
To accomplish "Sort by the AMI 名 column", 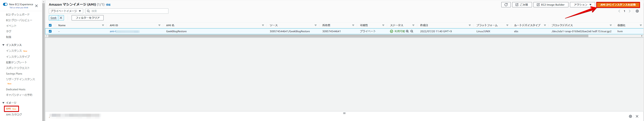I will coord(263,25).
